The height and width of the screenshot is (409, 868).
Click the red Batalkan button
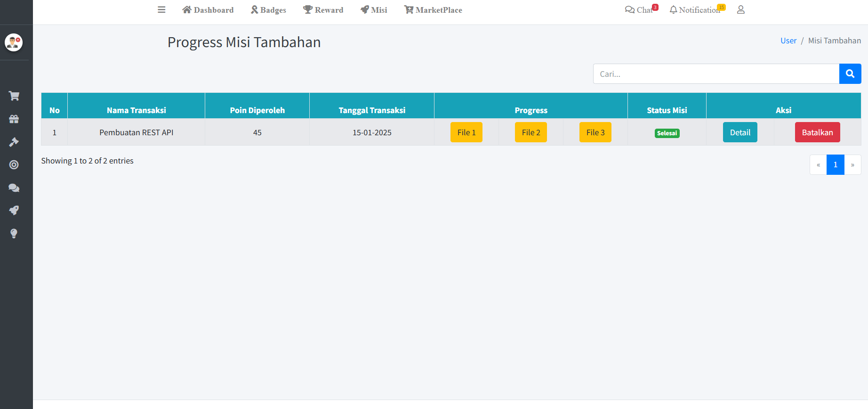coord(817,132)
